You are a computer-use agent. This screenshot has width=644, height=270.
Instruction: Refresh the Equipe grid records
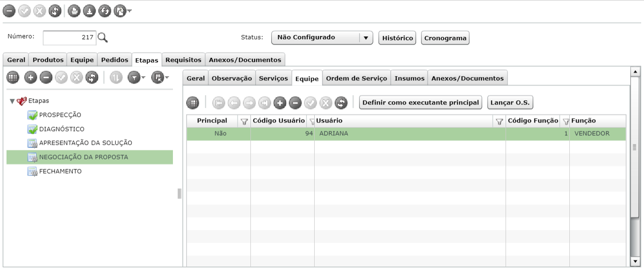pyautogui.click(x=341, y=102)
